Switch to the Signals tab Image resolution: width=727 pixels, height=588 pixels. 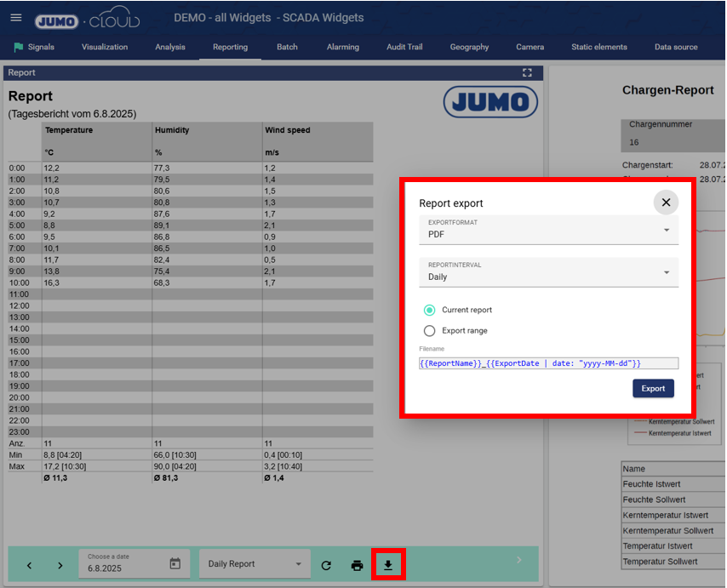click(34, 48)
